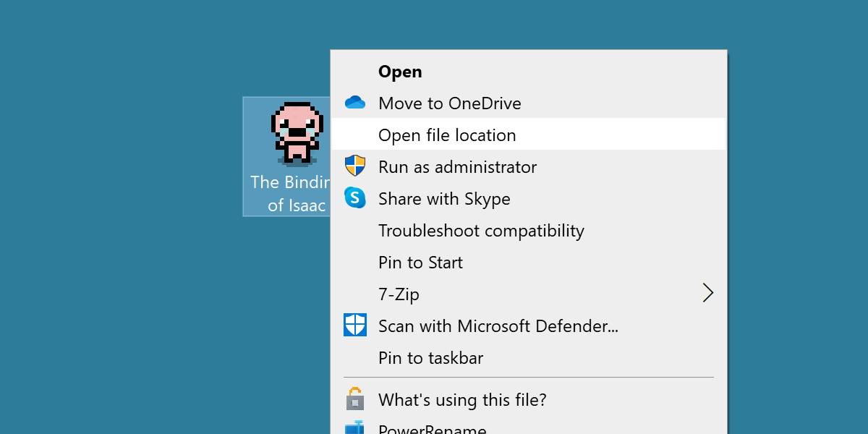Choose Open from the context menu

click(529, 72)
